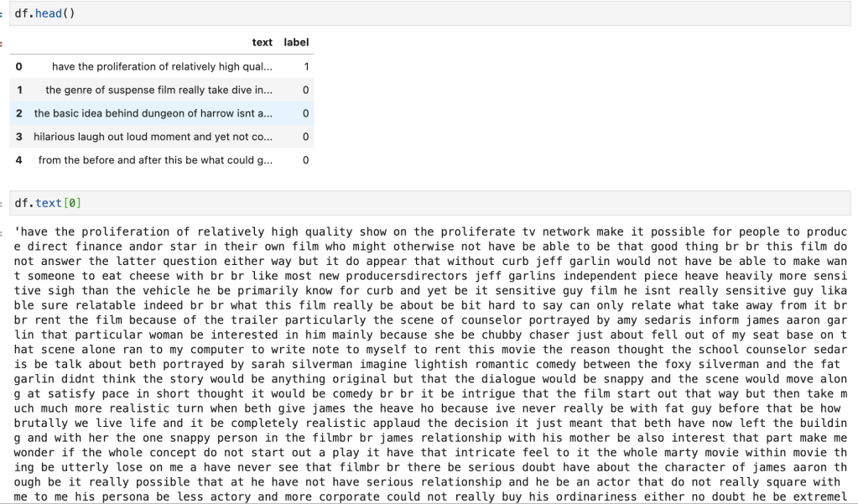
Task: Click the "the basic idea behind dungeon" text cell
Action: (153, 113)
